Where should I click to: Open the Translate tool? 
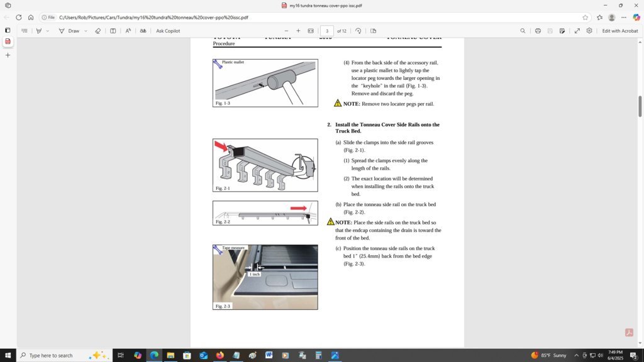[143, 31]
